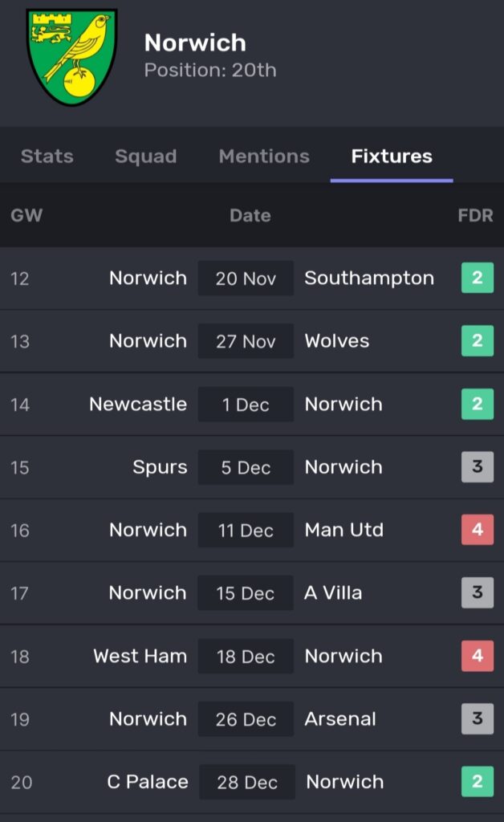Select Newcastle in the gameweek 14 row

(138, 405)
